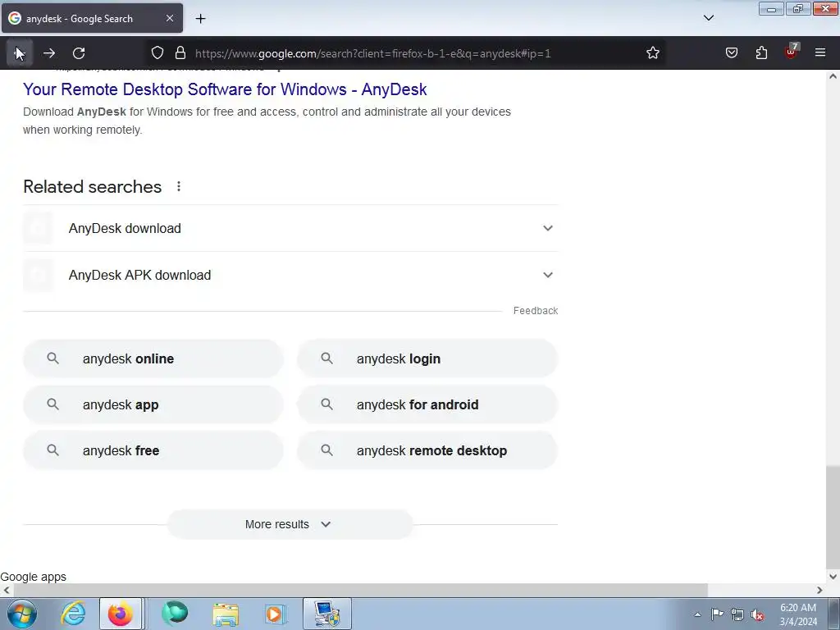Viewport: 840px width, 630px height.
Task: Click the scroll up arrow of vertical scrollbar
Action: (833, 76)
